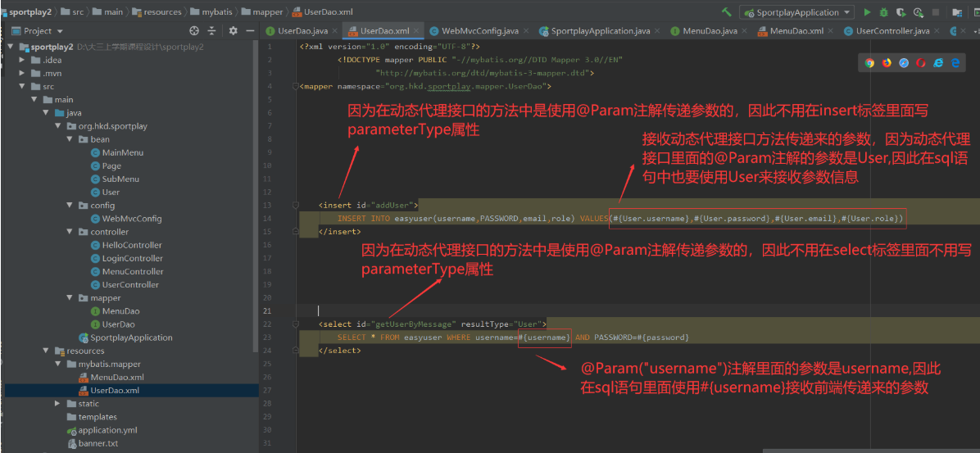The height and width of the screenshot is (453, 980).
Task: Open preview in Internet Explorer
Action: [x=938, y=62]
